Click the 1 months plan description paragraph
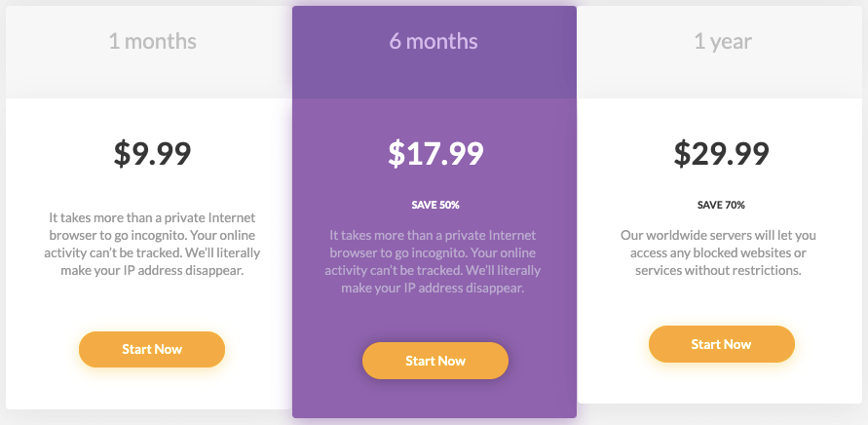Viewport: 868px width, 425px height. pos(152,244)
